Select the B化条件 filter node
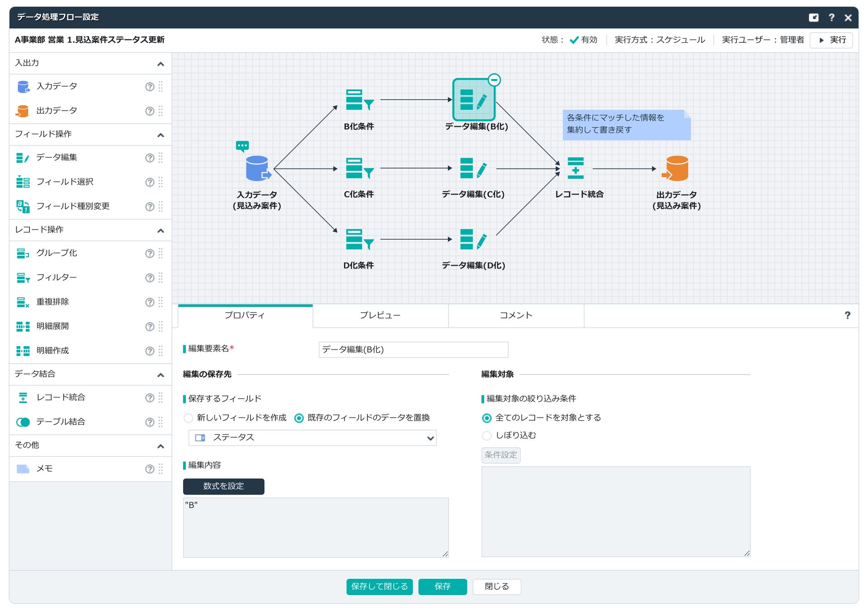This screenshot has width=868, height=610. click(359, 100)
